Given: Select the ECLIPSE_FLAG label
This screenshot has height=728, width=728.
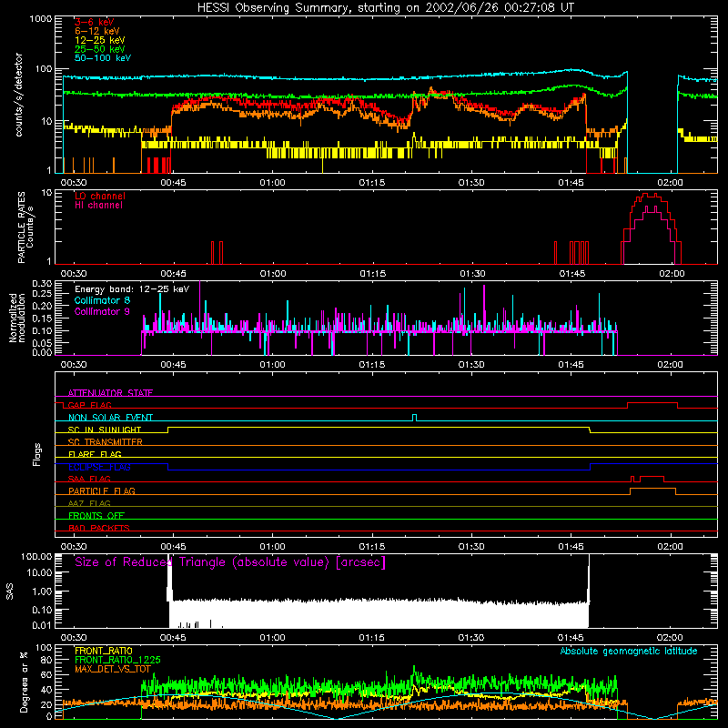Looking at the screenshot, I should coord(99,467).
